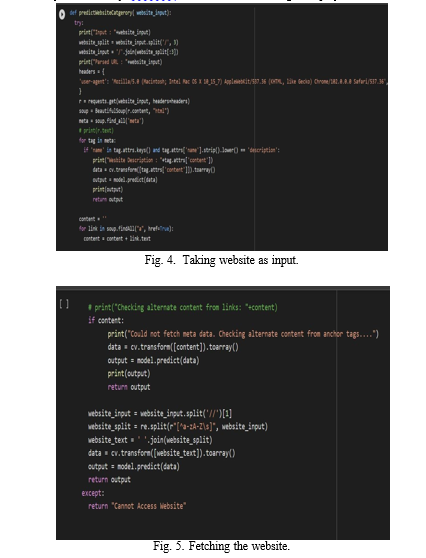
Task: Click the commented 'Checking alternate content' line
Action: coord(183,307)
